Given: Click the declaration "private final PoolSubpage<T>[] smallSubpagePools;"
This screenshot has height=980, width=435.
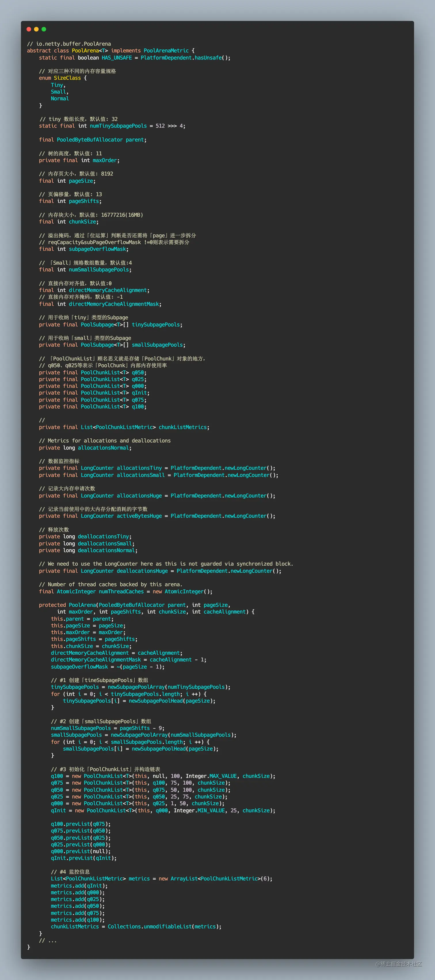Looking at the screenshot, I should click(x=112, y=345).
